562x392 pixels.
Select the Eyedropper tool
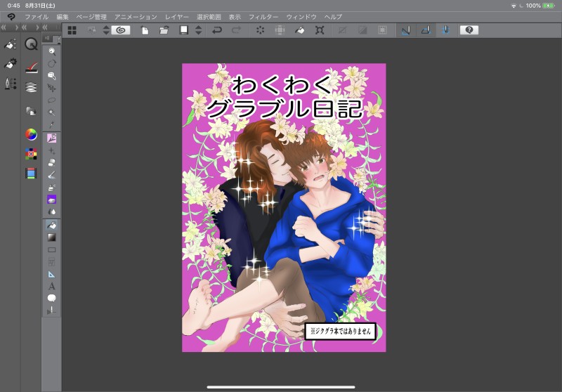click(52, 124)
